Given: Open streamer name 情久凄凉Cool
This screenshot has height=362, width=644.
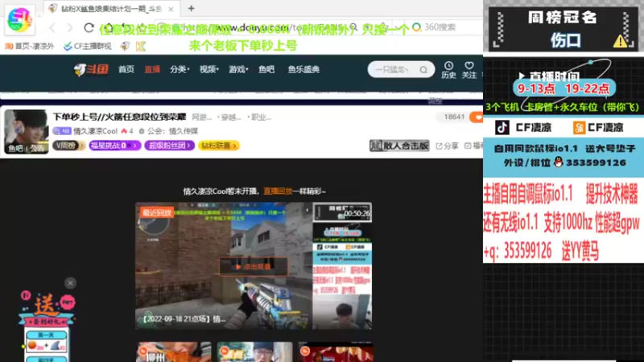Looking at the screenshot, I should pyautogui.click(x=95, y=131).
